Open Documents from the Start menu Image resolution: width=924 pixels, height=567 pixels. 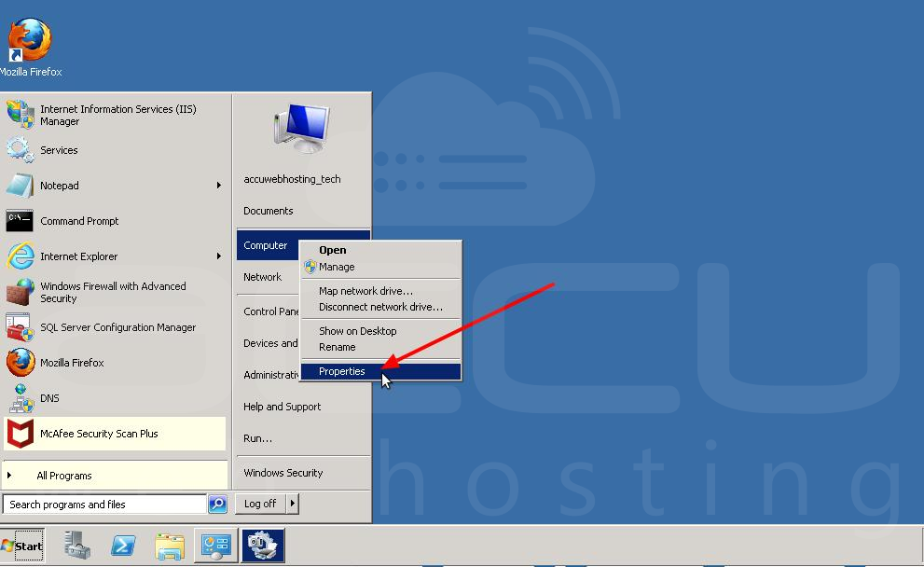[x=269, y=211]
